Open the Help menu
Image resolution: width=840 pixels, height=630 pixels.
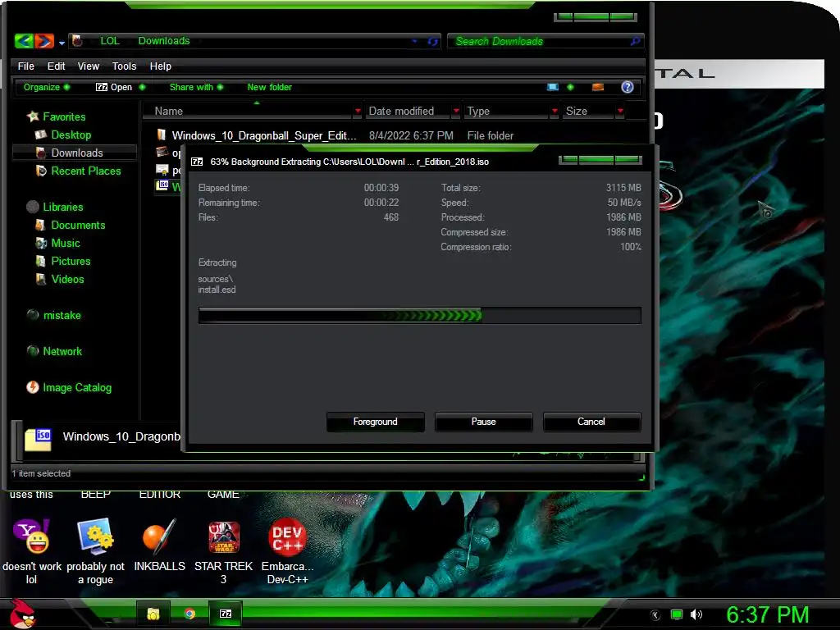[160, 66]
